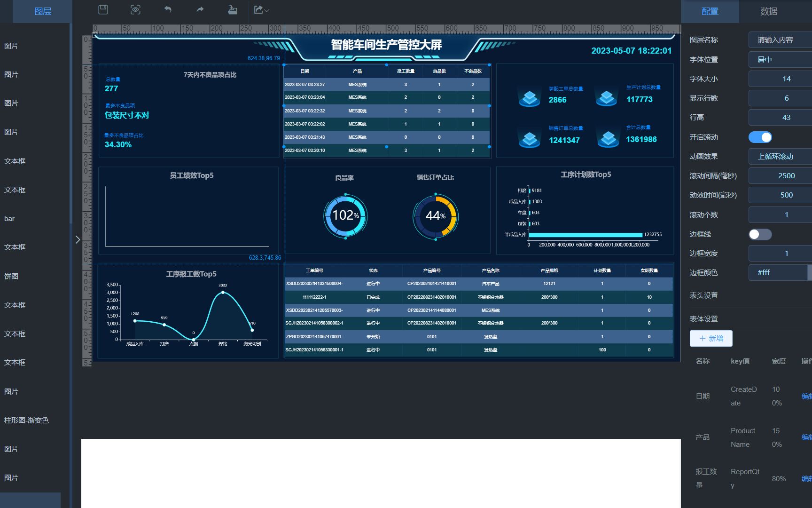Select the 102% 良品率 gauge
The image size is (812, 508).
click(x=345, y=216)
